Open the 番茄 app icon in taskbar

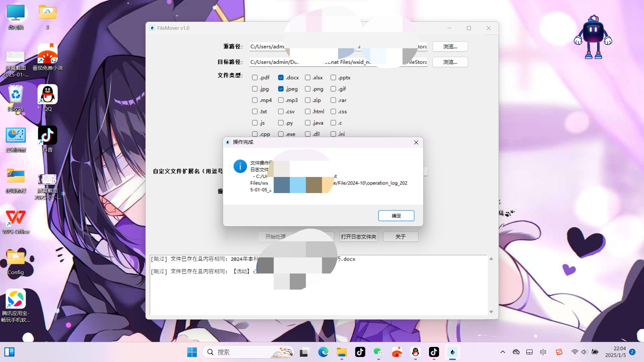point(397,352)
